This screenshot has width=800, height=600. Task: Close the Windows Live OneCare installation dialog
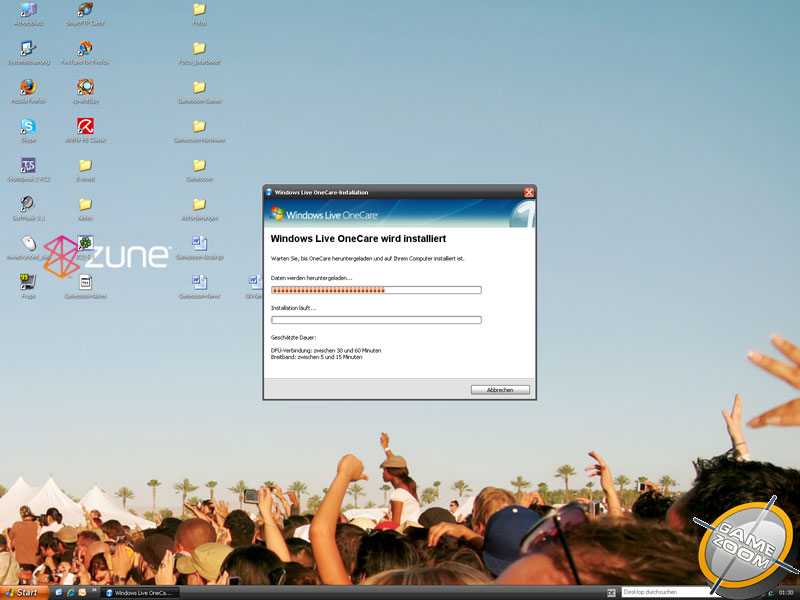point(529,192)
